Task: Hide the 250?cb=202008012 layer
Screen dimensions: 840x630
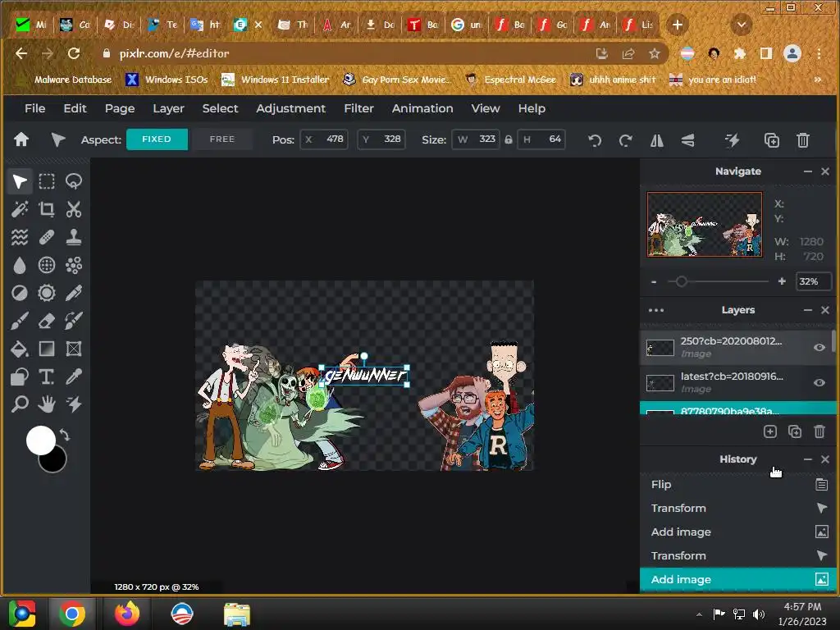Action: 819,347
